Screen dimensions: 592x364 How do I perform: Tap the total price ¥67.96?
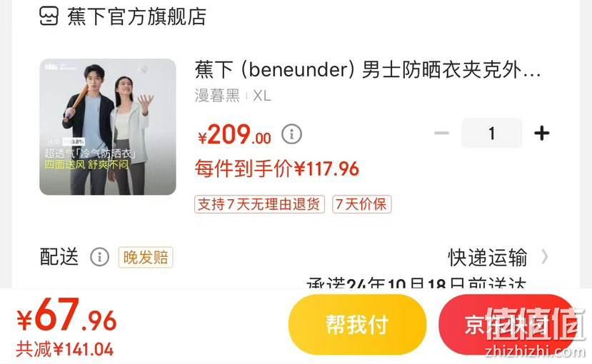[67, 315]
